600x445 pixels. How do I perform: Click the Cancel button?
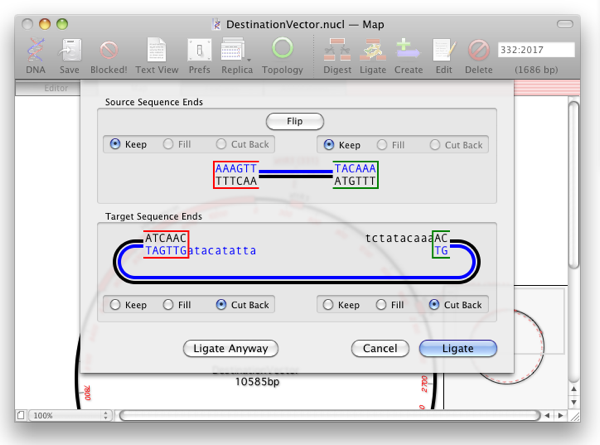pos(380,348)
